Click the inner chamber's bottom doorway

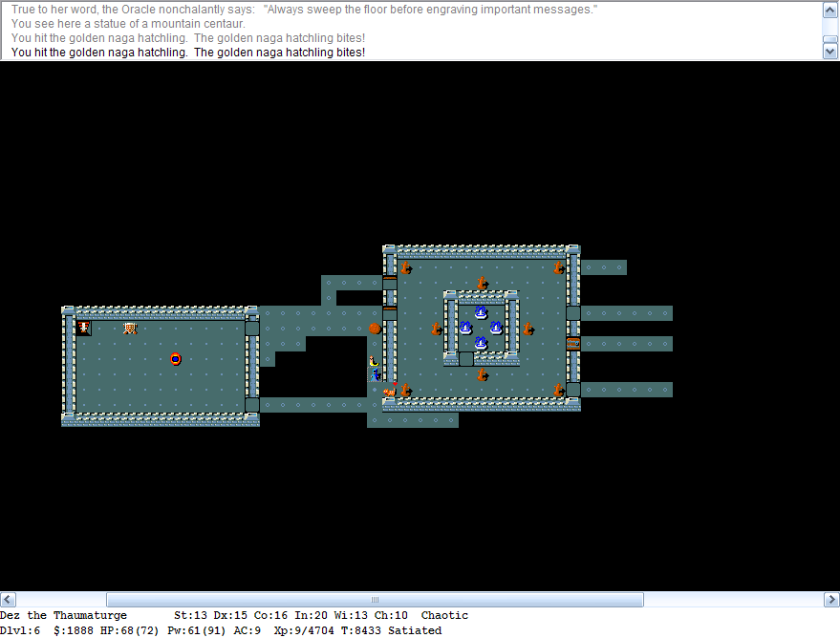coord(466,358)
